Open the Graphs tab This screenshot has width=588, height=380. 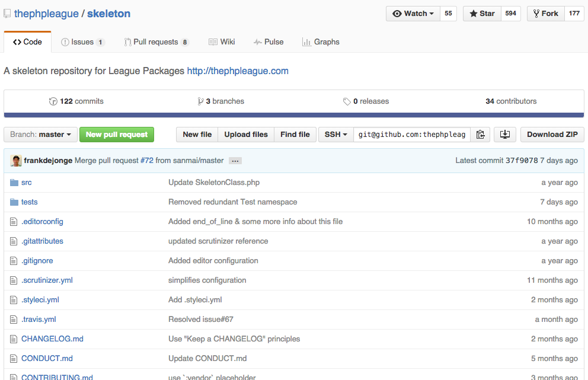321,42
